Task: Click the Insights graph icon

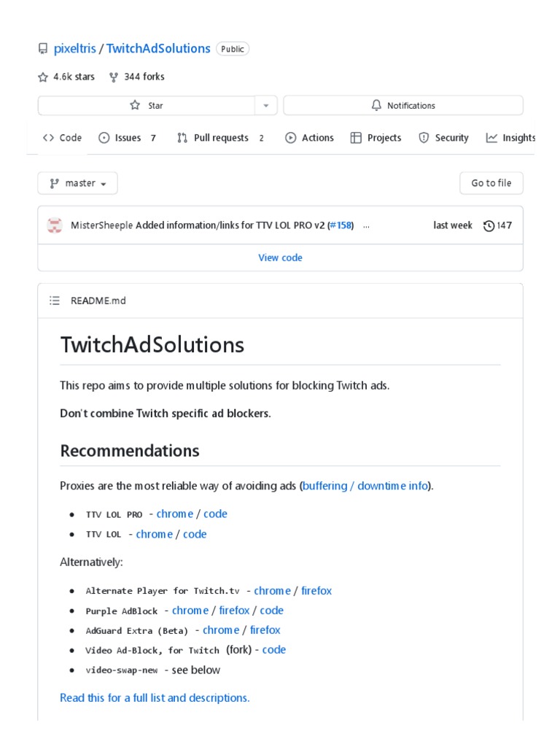Action: pyautogui.click(x=492, y=138)
